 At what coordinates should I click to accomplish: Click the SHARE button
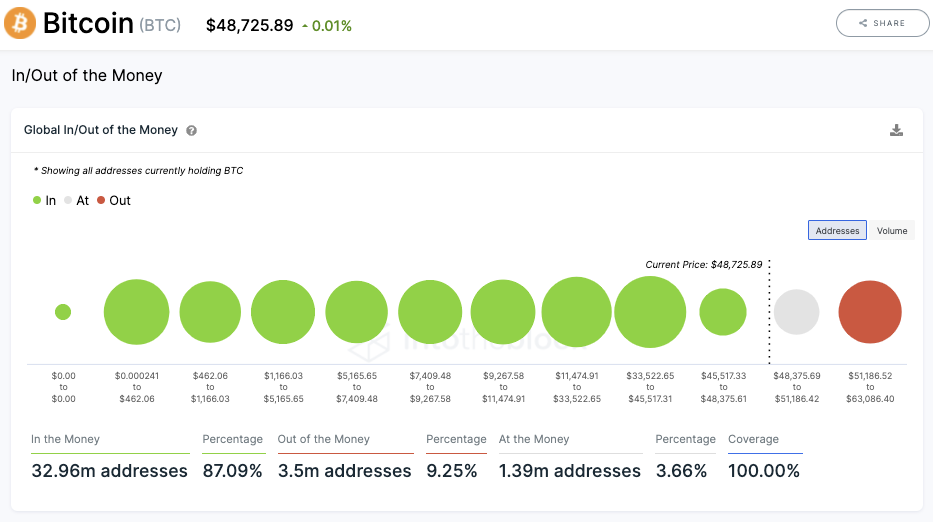[882, 23]
